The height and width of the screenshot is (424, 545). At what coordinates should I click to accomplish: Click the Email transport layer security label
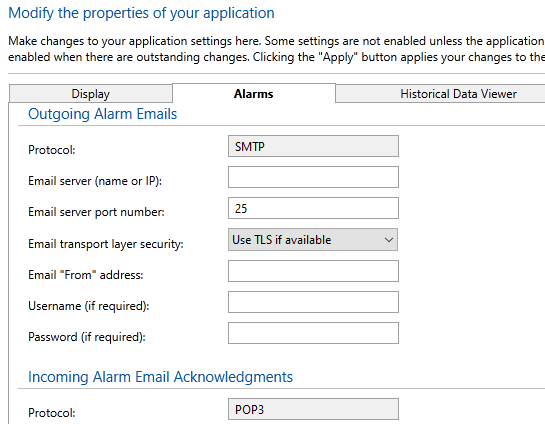coord(106,244)
